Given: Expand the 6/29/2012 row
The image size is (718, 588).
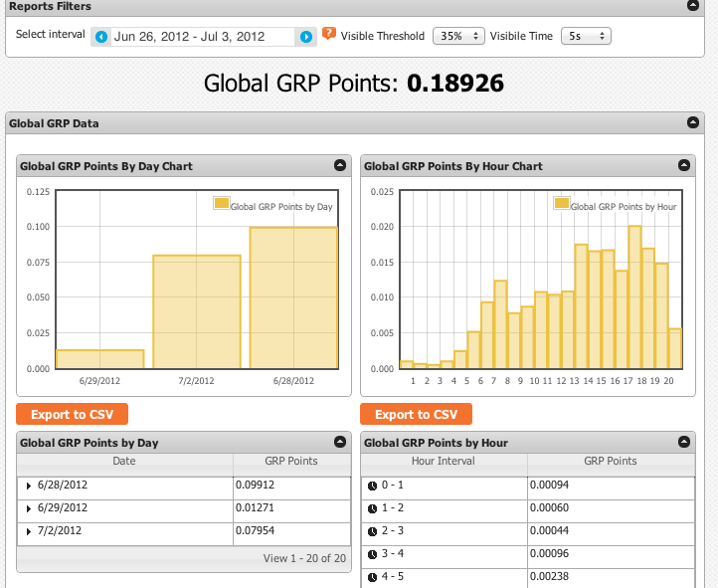Looking at the screenshot, I should pos(29,509).
